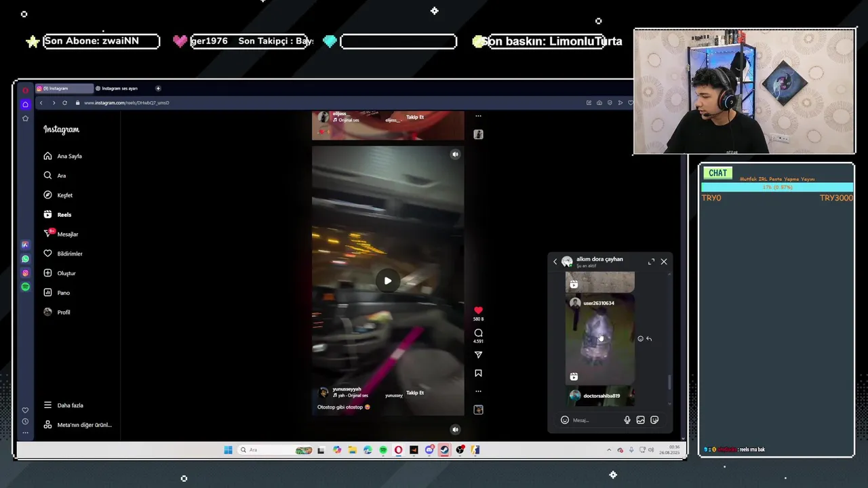Reload the Instagram page
This screenshot has height=488, width=868.
64,103
